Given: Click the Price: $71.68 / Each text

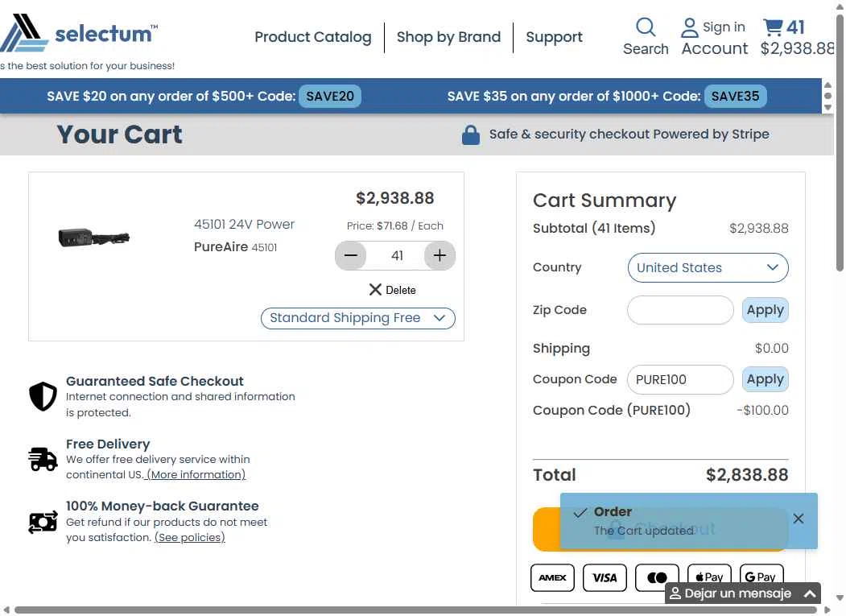Looking at the screenshot, I should 395,225.
